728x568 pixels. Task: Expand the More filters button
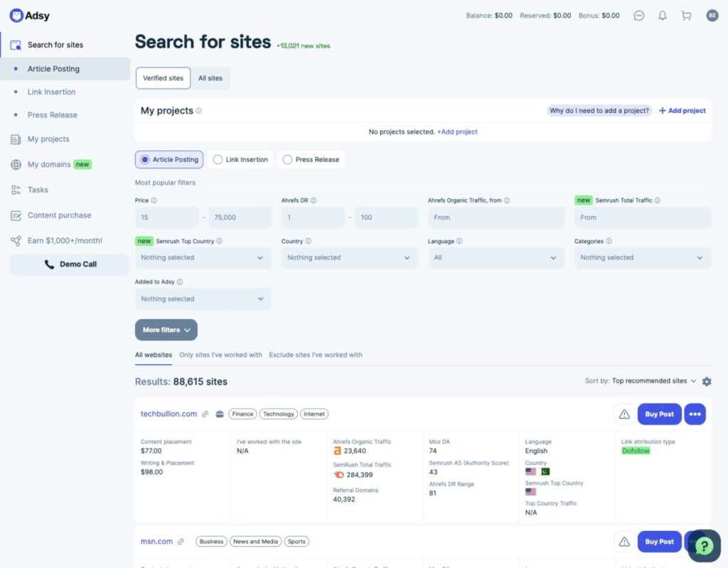click(166, 330)
